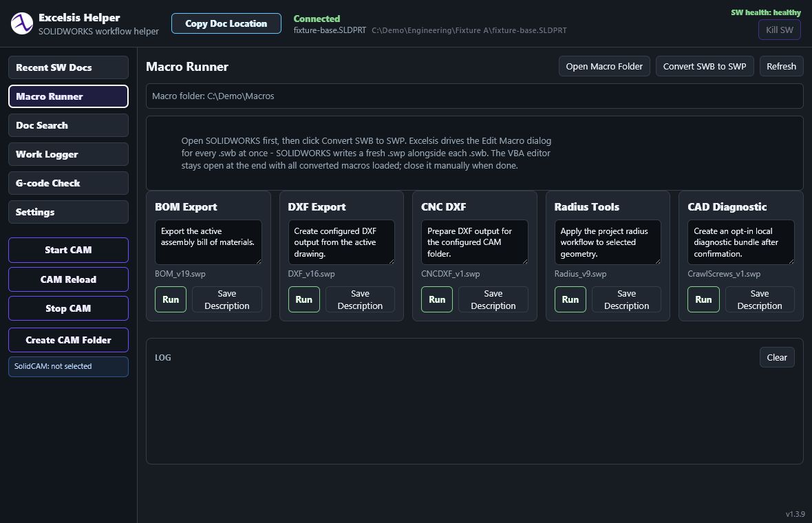Select Macro Runner in sidebar
This screenshot has width=812, height=523.
[x=68, y=96]
